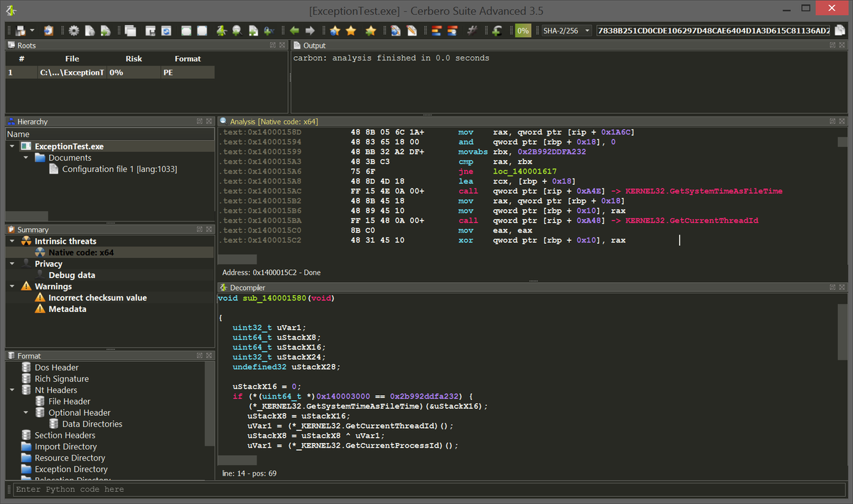Click the 0% risk indicator
This screenshot has height=504, width=853.
coord(523,31)
